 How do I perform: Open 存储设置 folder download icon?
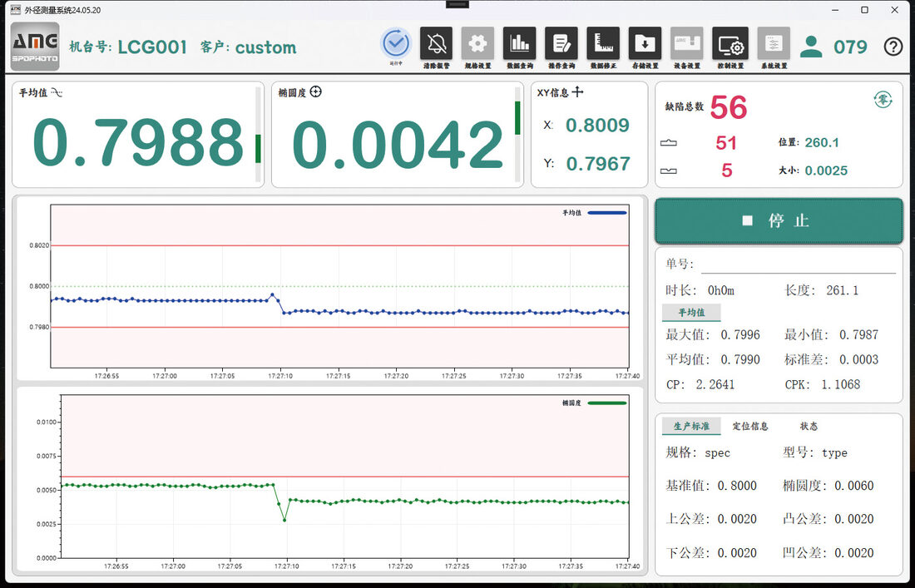click(x=645, y=43)
